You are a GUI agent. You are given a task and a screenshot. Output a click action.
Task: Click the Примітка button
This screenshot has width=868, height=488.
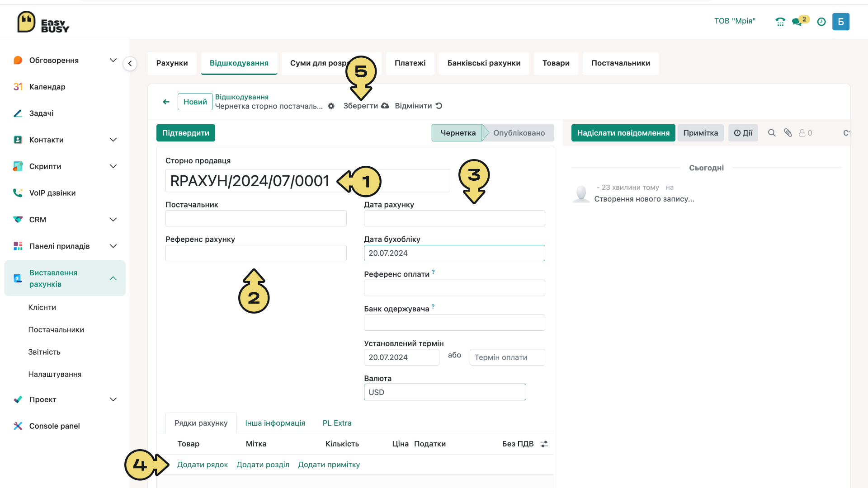coord(700,133)
